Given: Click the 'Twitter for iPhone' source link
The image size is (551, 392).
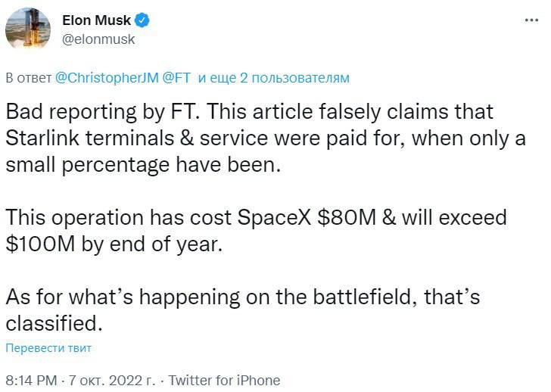Looking at the screenshot, I should 224,380.
